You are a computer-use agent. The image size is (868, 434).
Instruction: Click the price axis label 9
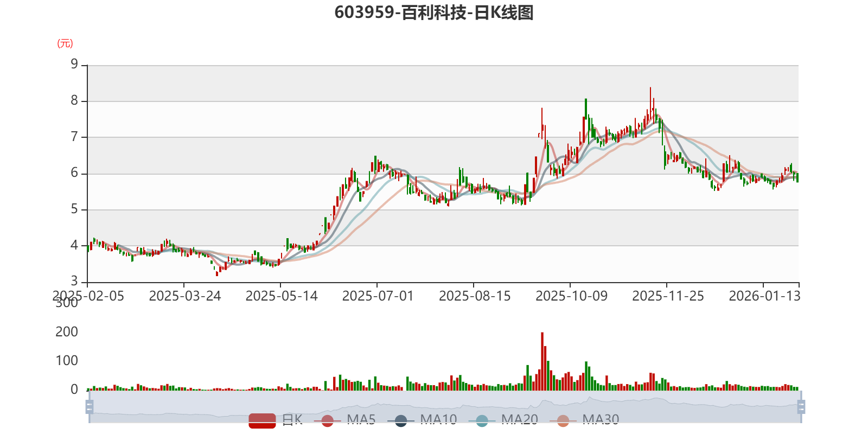74,65
